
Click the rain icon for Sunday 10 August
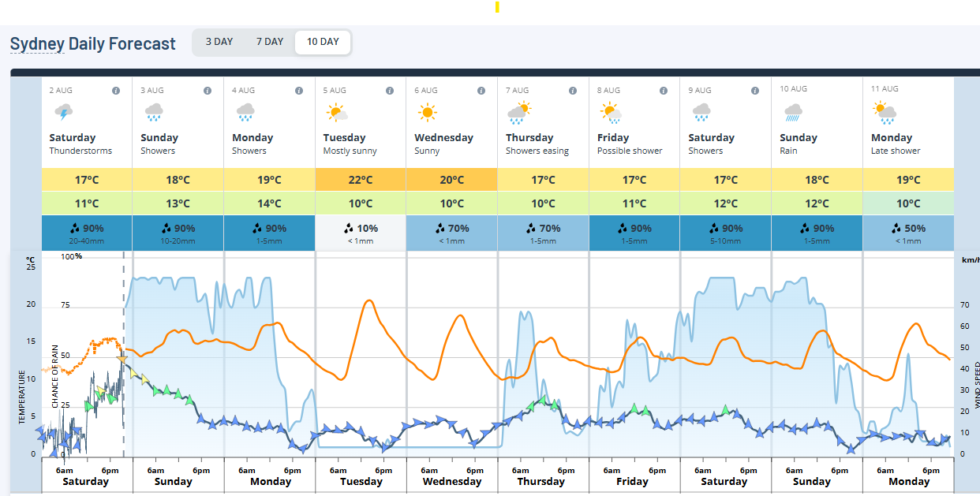click(793, 110)
